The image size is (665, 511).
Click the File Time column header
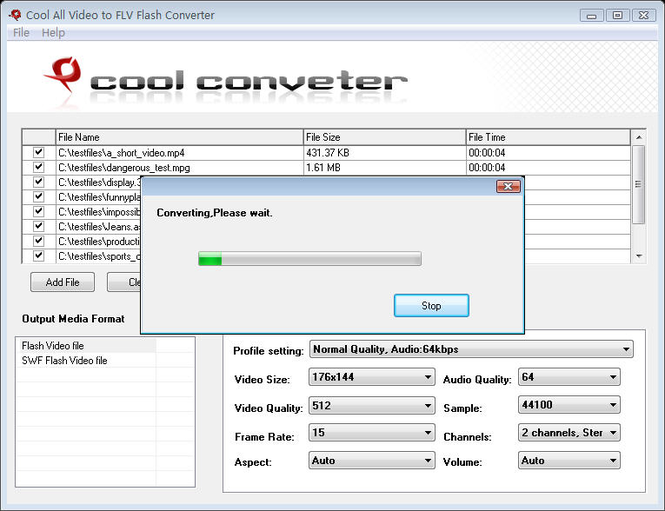tap(548, 137)
